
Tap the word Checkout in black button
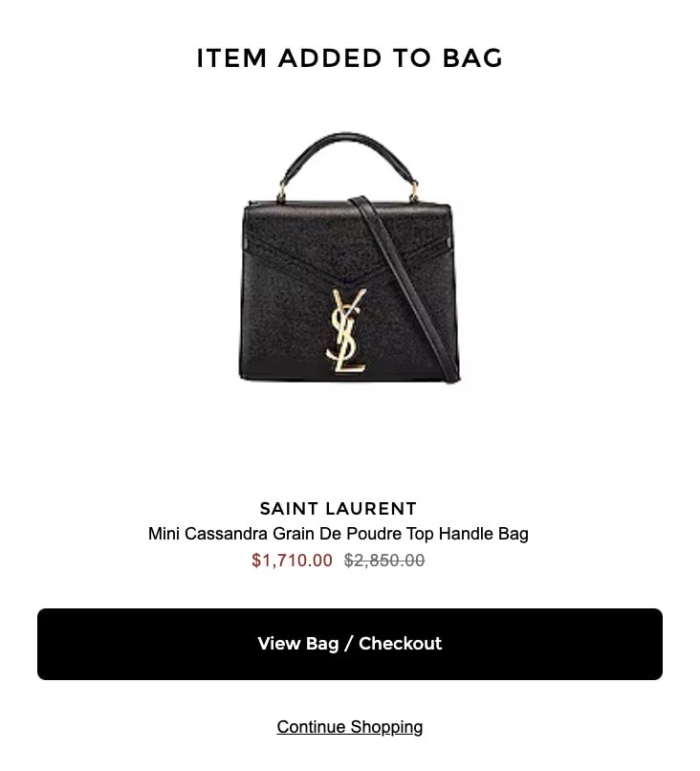point(400,643)
